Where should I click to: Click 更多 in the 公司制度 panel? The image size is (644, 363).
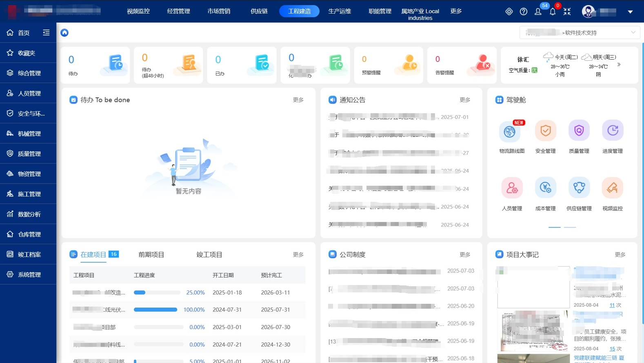tap(465, 254)
